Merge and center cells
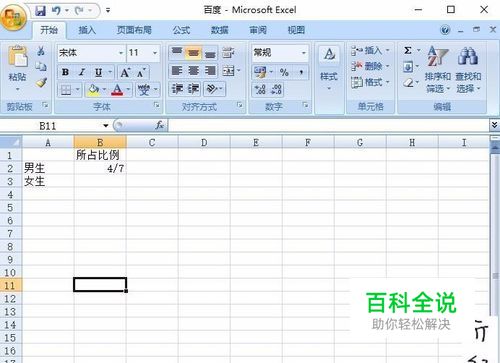Screen dimensions: 500x363 point(229,71)
